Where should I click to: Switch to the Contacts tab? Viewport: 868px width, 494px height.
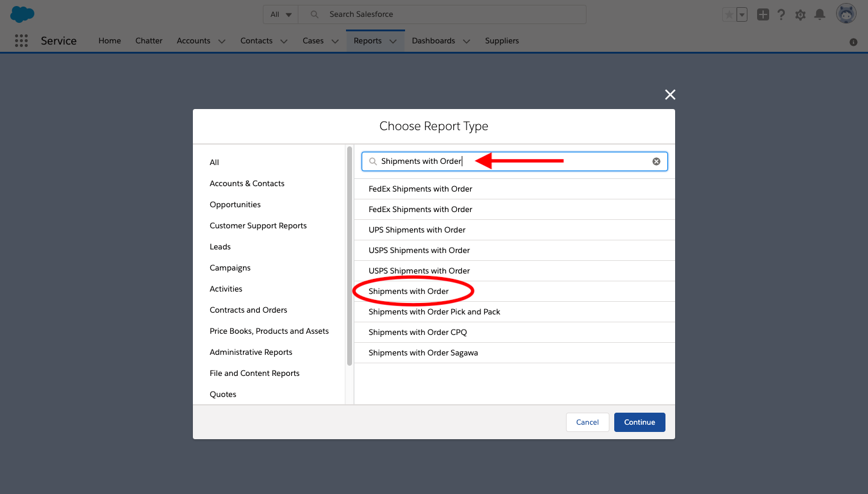click(256, 41)
